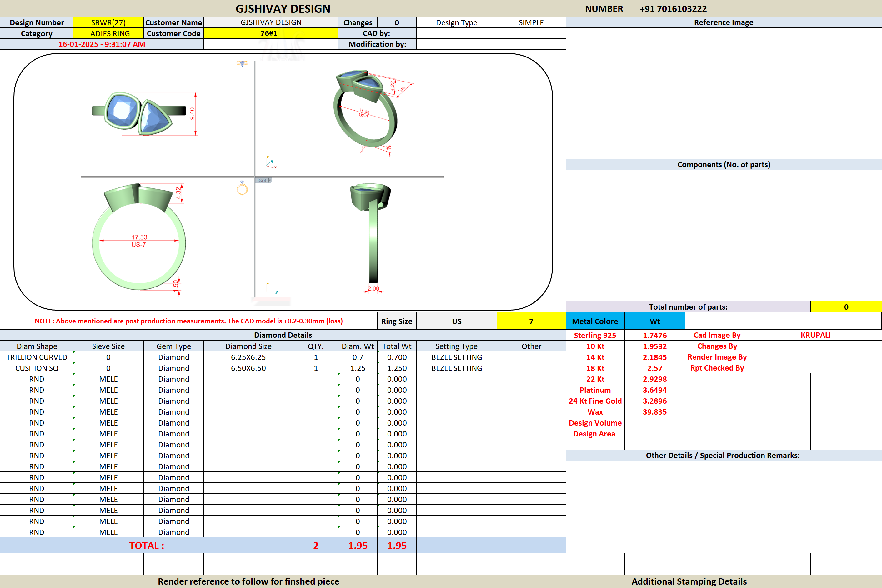The width and height of the screenshot is (882, 588).
Task: Click the Additional Stamping Details header
Action: coord(689,581)
